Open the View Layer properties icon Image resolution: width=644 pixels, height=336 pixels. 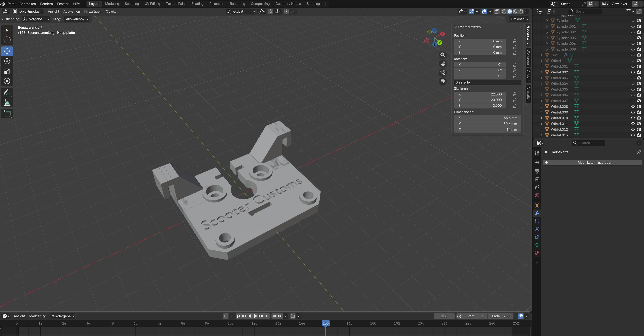coord(537,179)
